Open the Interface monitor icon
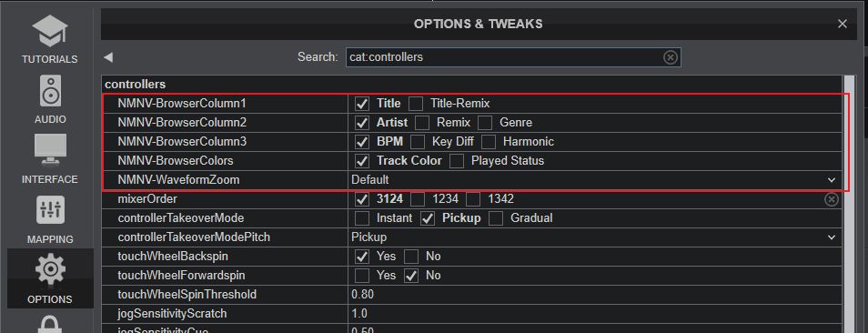Screen dimensions: 868x333 (x=50, y=149)
